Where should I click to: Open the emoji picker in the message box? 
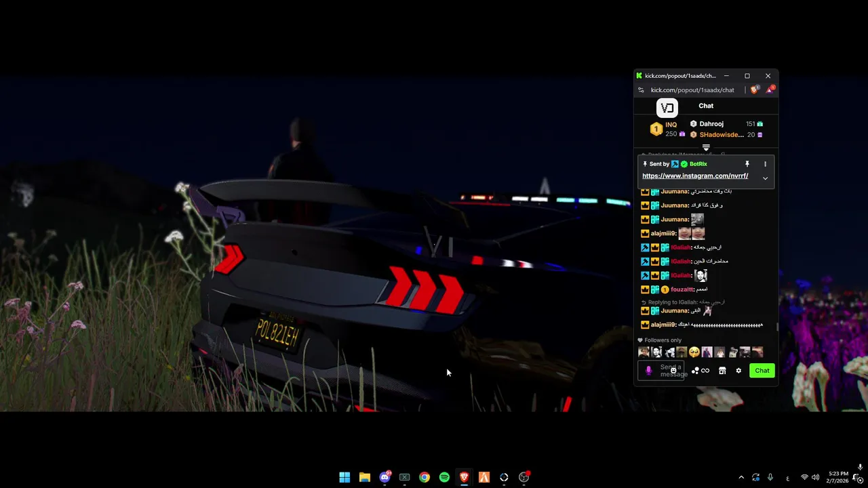coord(673,371)
